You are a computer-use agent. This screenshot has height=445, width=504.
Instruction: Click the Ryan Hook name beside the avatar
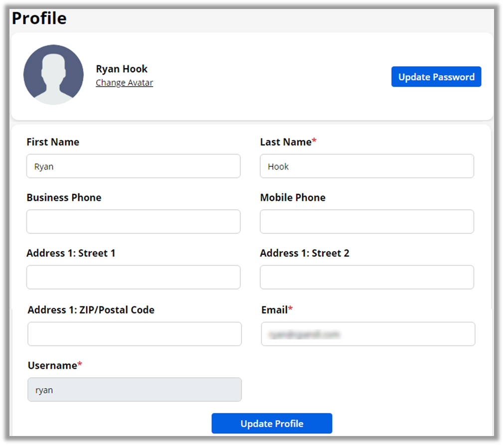pyautogui.click(x=122, y=69)
